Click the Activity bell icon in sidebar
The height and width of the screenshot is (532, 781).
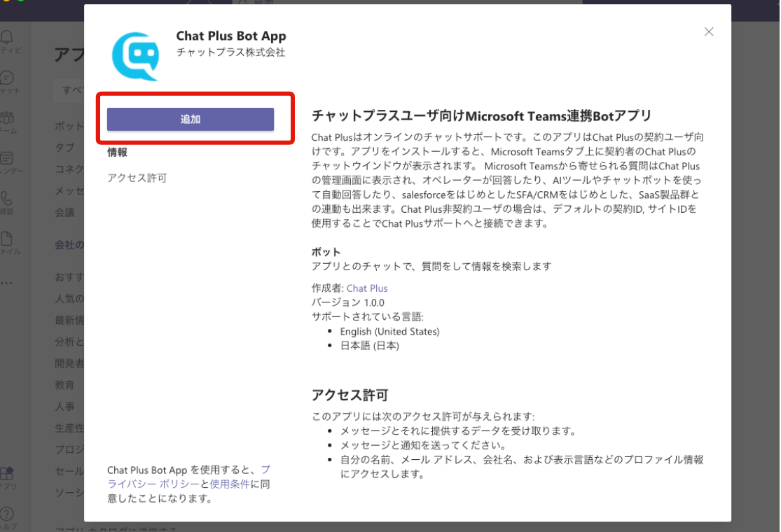click(x=7, y=36)
